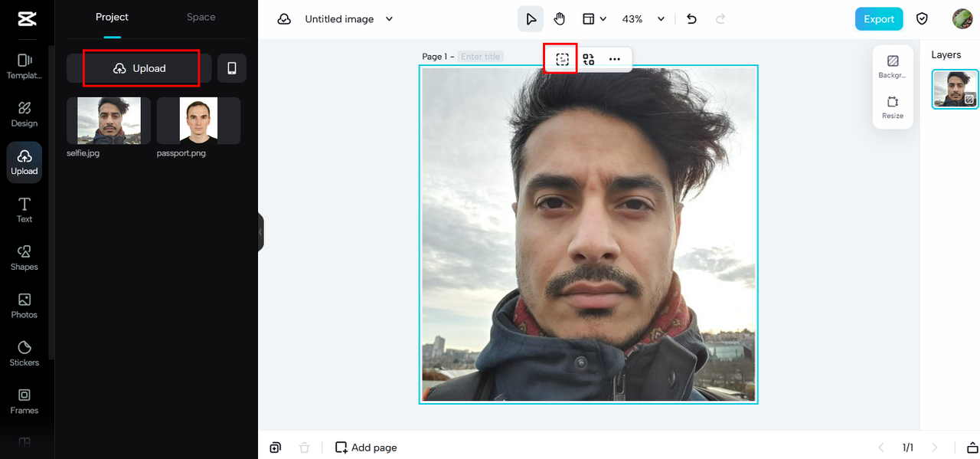Switch to the Project tab
Image resolution: width=980 pixels, height=459 pixels.
(112, 17)
